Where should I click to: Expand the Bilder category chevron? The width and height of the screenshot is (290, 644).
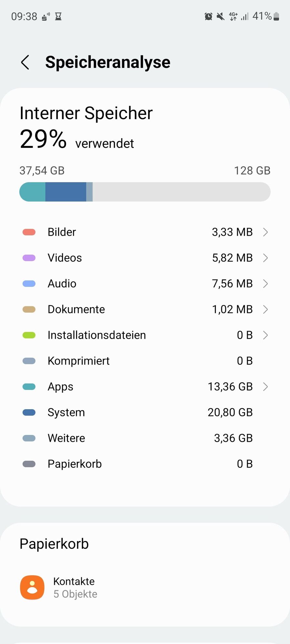(265, 232)
